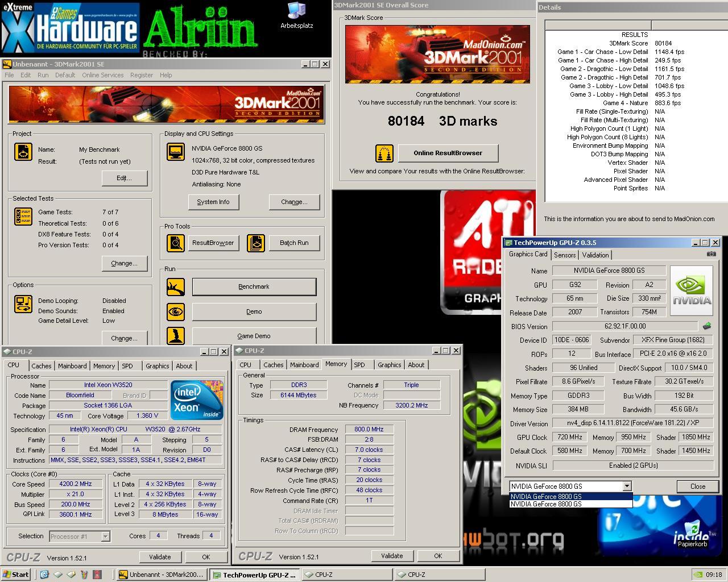Open the GPU selection dropdown in GPU-Z
The image size is (728, 582).
point(627,486)
